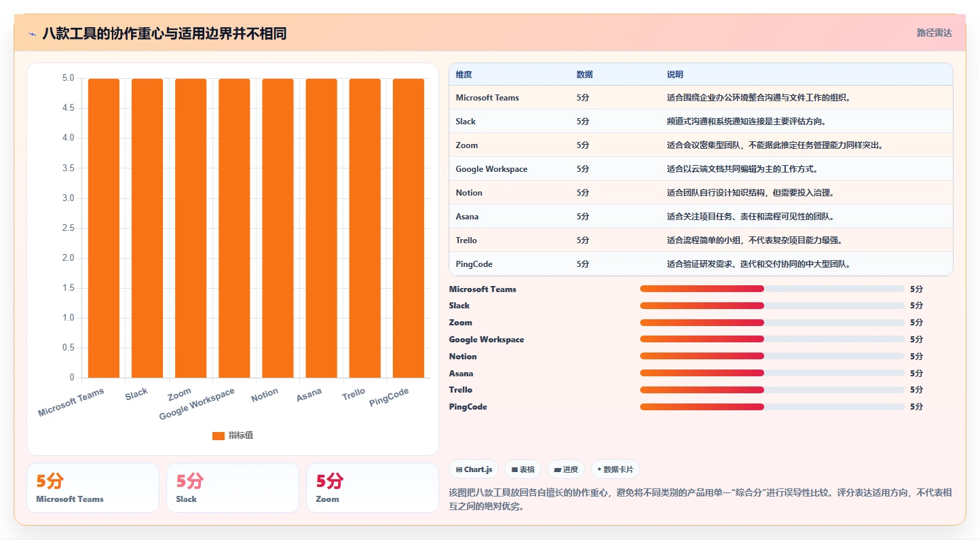The height and width of the screenshot is (540, 980).
Task: Click the Notion x-axis label on the chart
Action: (x=265, y=395)
